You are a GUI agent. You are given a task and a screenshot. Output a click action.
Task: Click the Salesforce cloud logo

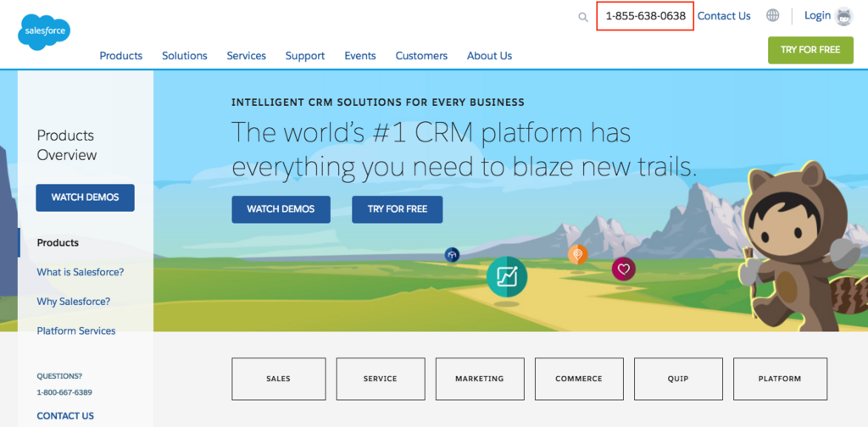44,31
